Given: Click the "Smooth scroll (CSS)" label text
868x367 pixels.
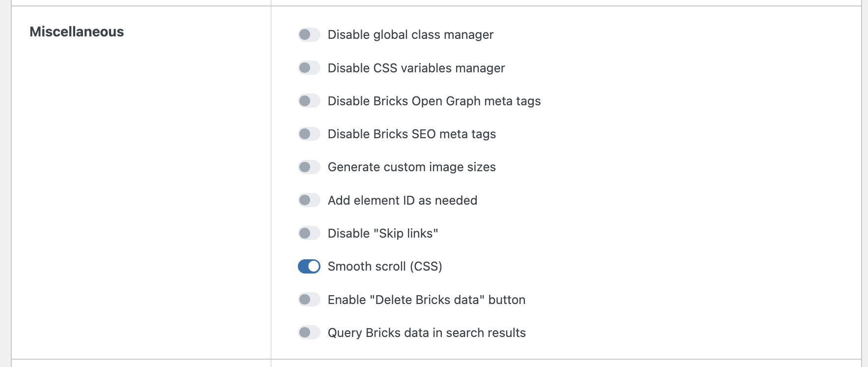Looking at the screenshot, I should coord(384,266).
